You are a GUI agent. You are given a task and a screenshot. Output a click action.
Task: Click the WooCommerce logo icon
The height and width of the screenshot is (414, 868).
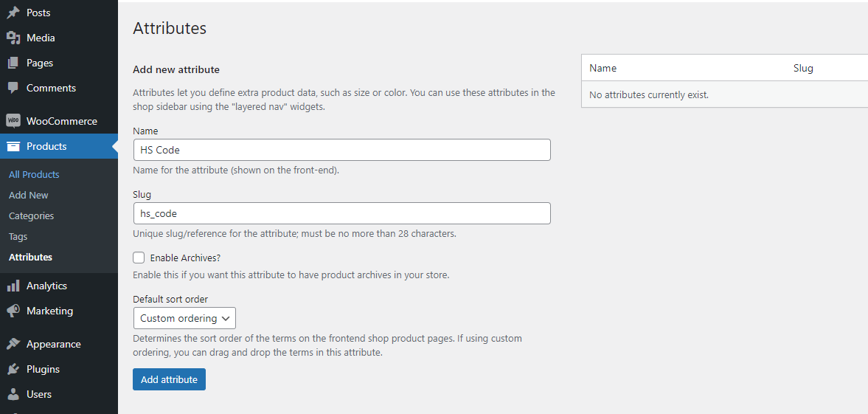pyautogui.click(x=13, y=121)
